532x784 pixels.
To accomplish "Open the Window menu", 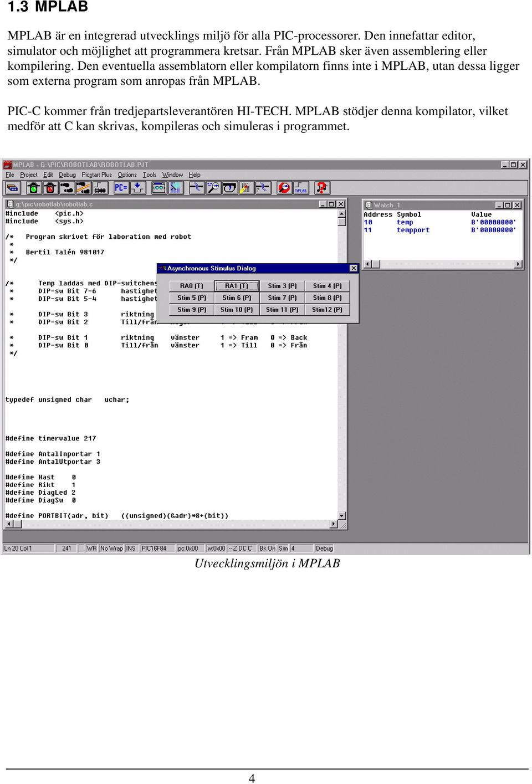I will 172,175.
